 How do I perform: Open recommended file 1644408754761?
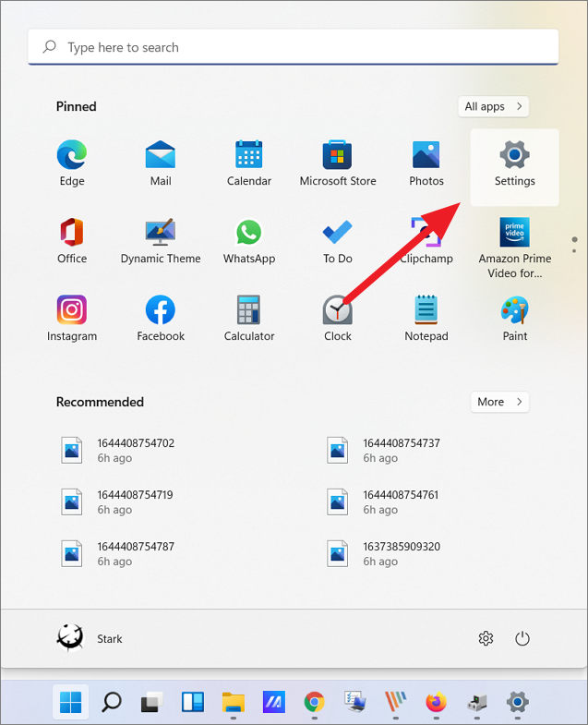click(x=384, y=502)
